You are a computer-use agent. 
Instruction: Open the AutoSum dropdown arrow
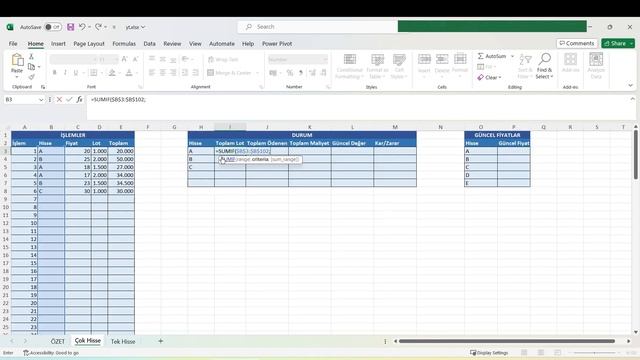coord(512,56)
